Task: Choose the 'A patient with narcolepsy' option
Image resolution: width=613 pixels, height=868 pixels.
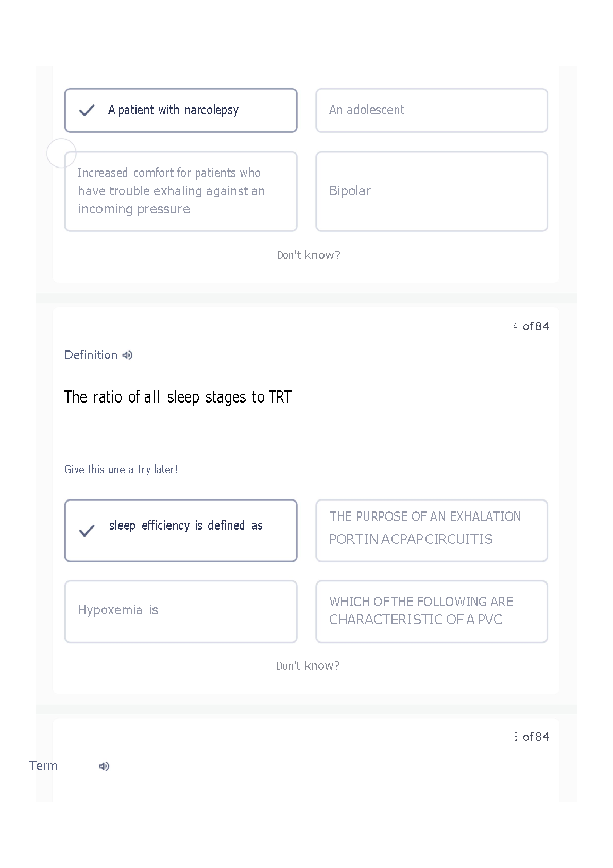Action: point(181,110)
